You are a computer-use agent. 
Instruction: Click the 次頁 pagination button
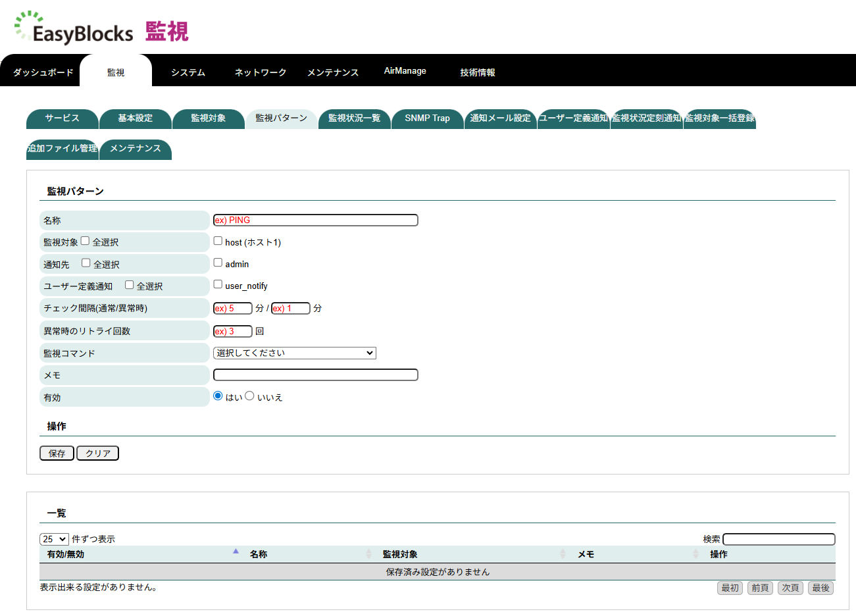[790, 588]
